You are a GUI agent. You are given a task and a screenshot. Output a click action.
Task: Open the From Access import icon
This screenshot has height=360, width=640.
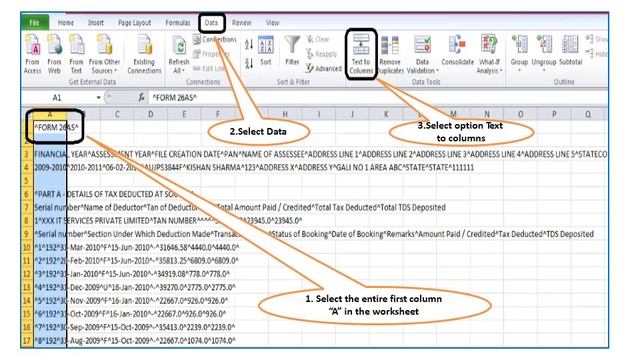point(32,54)
